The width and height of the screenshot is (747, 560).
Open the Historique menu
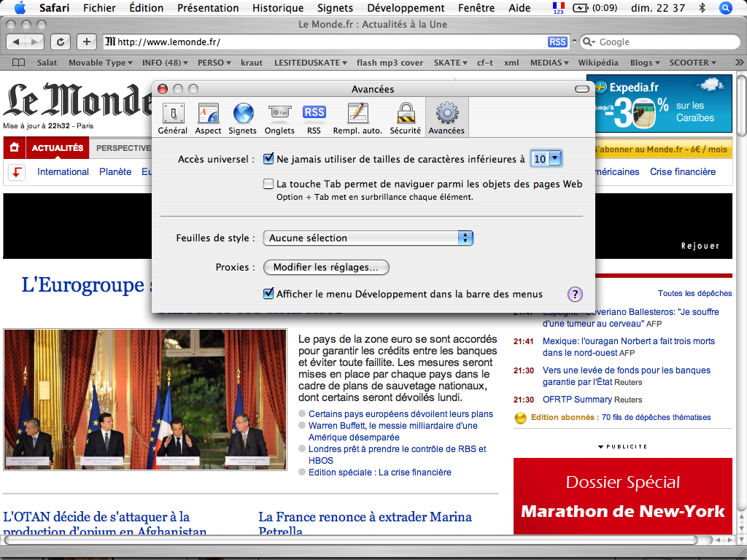[278, 7]
